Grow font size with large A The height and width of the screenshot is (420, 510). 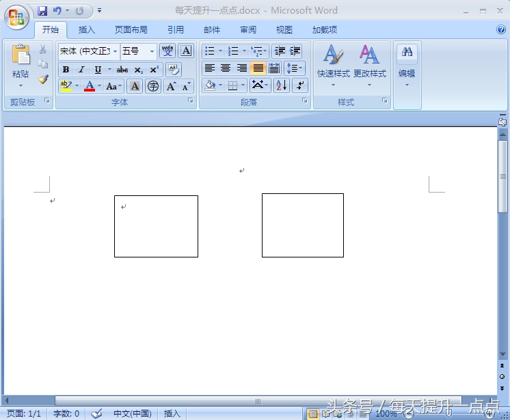171,86
